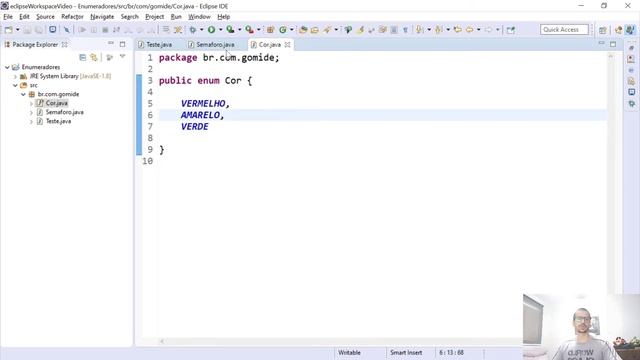Click the Back navigation arrow icon
The image size is (640, 360).
[x=469, y=30]
